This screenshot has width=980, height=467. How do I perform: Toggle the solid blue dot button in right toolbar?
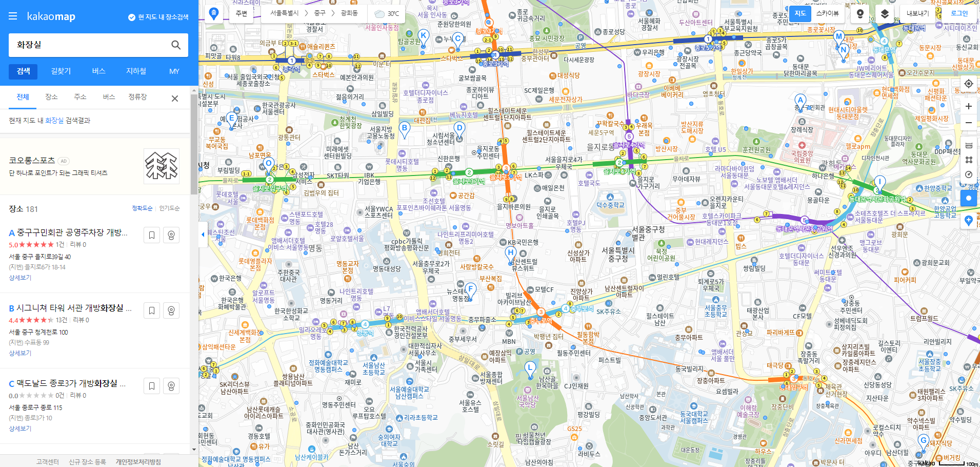click(969, 198)
